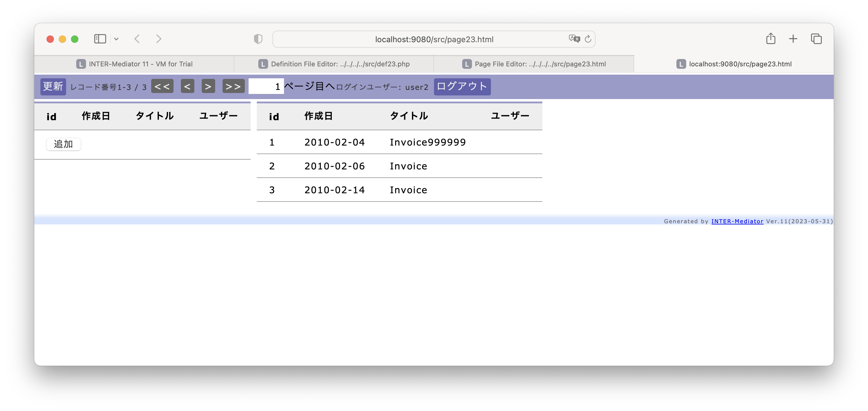Image resolution: width=868 pixels, height=411 pixels.
Task: Go to previous page with < button
Action: (187, 86)
